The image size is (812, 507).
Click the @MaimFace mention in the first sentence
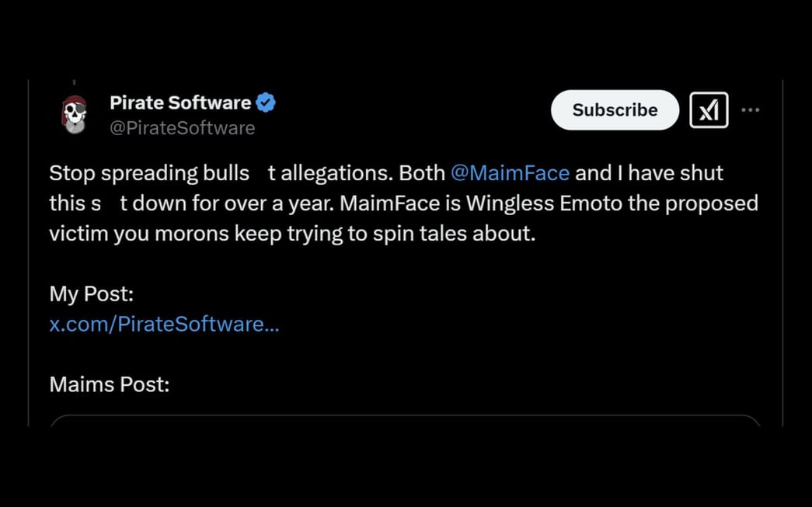pyautogui.click(x=511, y=173)
